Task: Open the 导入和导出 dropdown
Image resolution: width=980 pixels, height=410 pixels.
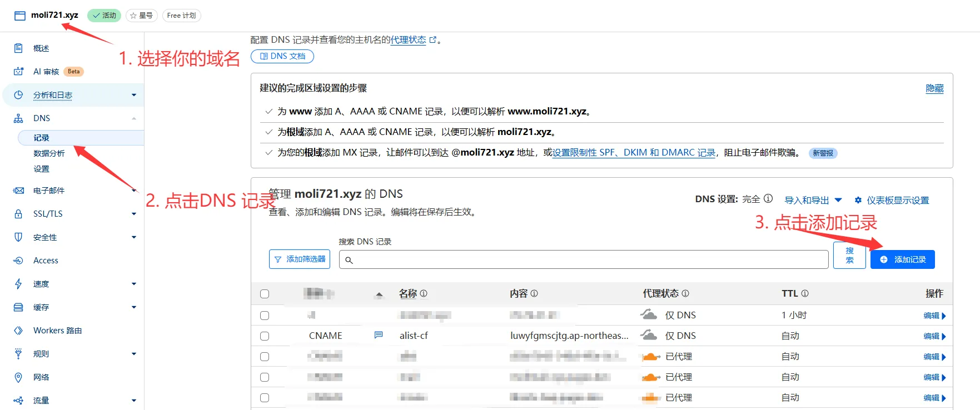Action: [x=813, y=200]
